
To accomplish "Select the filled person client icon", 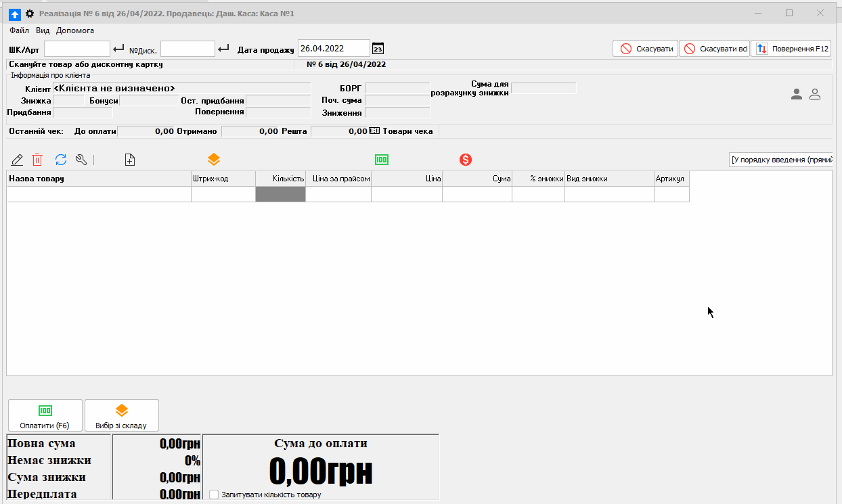I will tap(797, 95).
